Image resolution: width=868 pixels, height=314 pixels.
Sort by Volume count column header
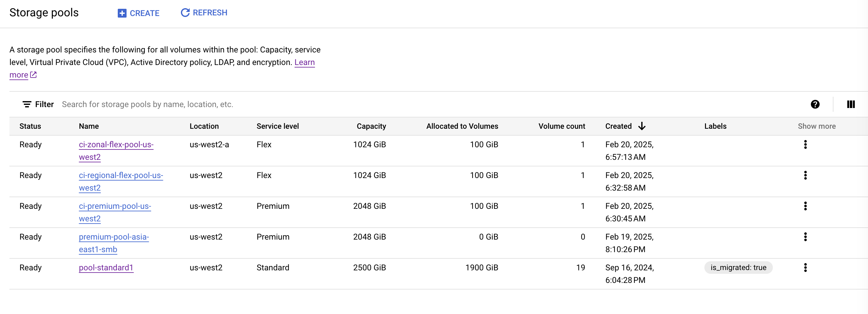point(561,126)
